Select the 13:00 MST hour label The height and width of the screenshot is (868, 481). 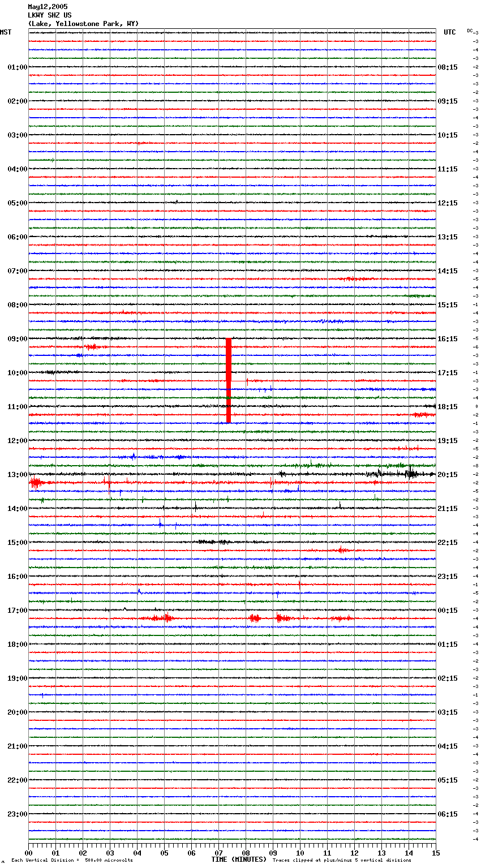click(18, 475)
